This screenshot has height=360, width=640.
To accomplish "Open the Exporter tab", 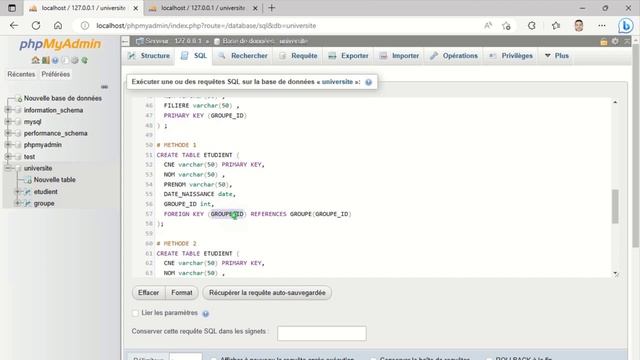I will [x=349, y=56].
